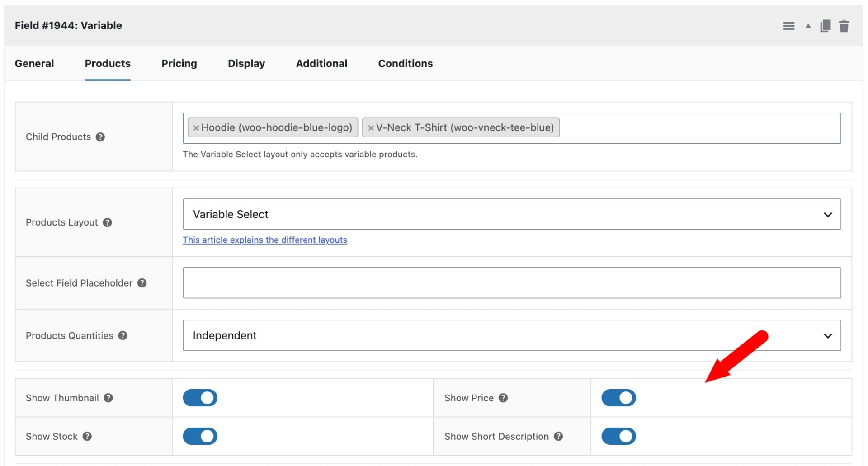Delete the field with the trash icon
The height and width of the screenshot is (466, 868).
(844, 26)
